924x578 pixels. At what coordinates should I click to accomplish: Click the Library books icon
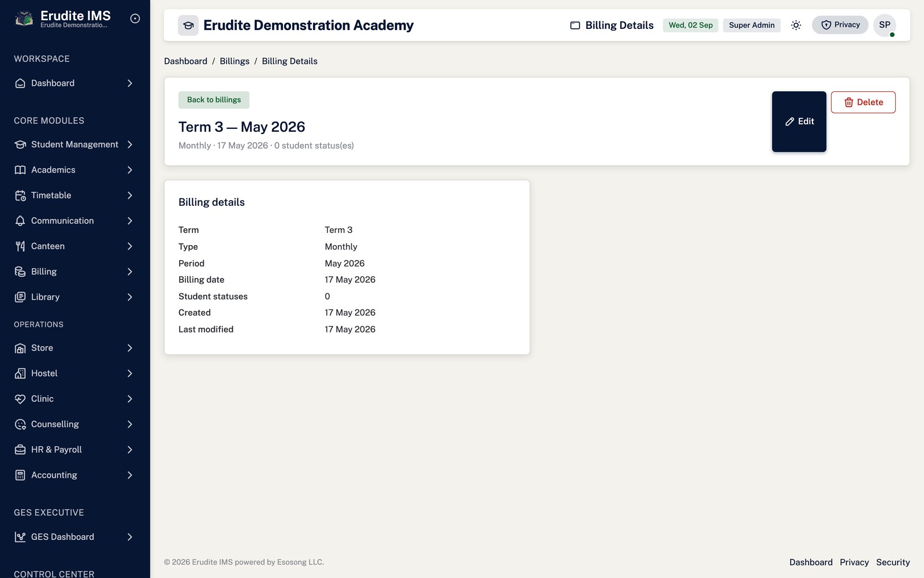click(x=20, y=297)
